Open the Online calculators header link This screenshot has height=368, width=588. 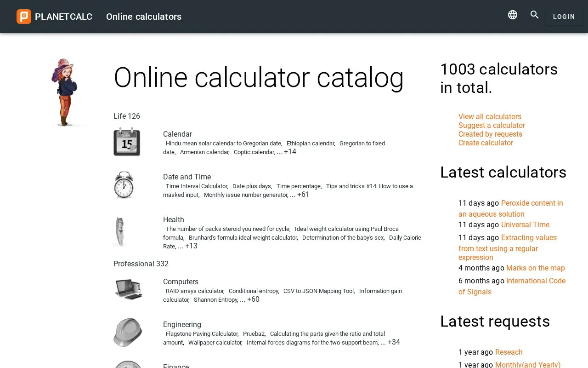[x=144, y=17]
